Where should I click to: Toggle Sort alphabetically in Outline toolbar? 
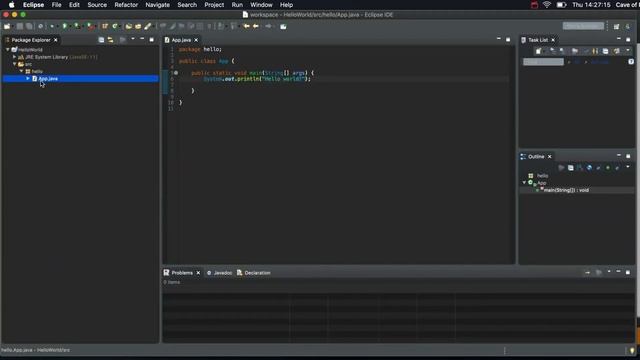point(580,168)
